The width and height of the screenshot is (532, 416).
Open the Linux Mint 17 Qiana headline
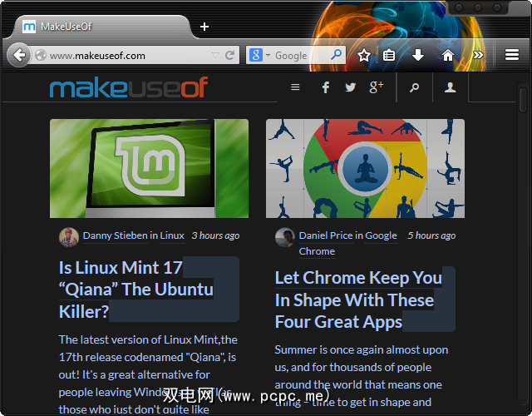(136, 290)
